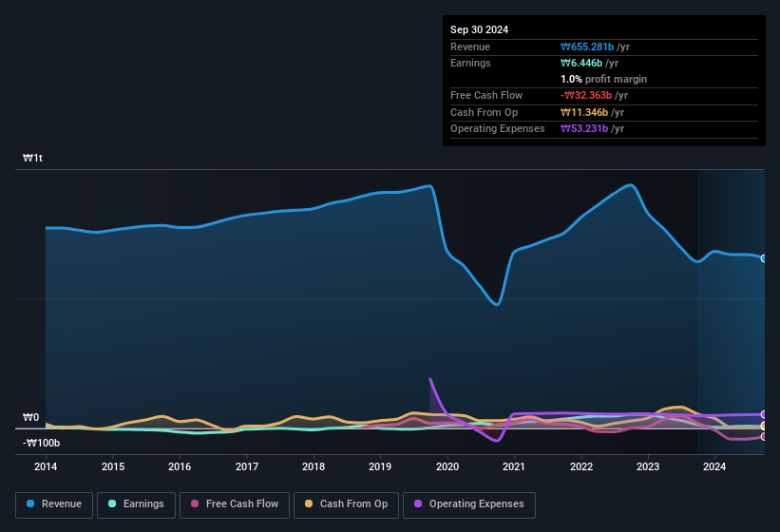
Task: Click the 2019 x-axis label
Action: 380,466
